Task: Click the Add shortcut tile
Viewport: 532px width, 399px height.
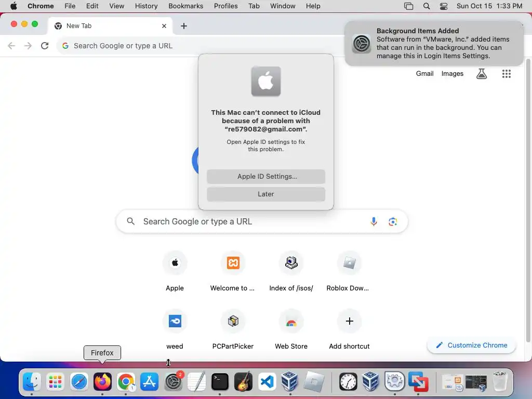Action: coord(349,330)
